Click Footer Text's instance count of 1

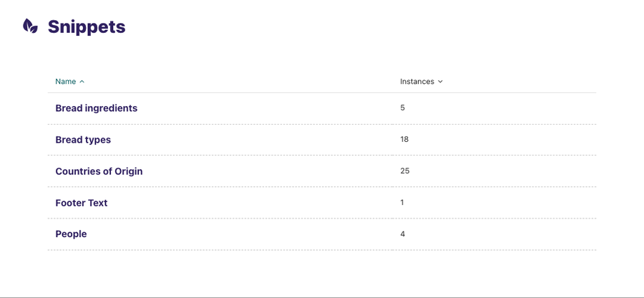pyautogui.click(x=402, y=202)
